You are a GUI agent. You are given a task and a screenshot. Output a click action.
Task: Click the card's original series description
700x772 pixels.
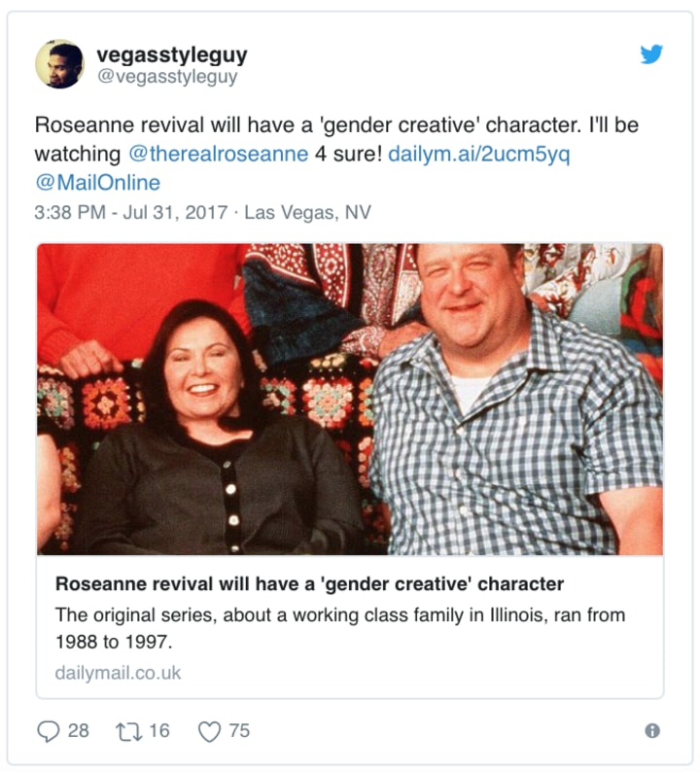[x=340, y=628]
